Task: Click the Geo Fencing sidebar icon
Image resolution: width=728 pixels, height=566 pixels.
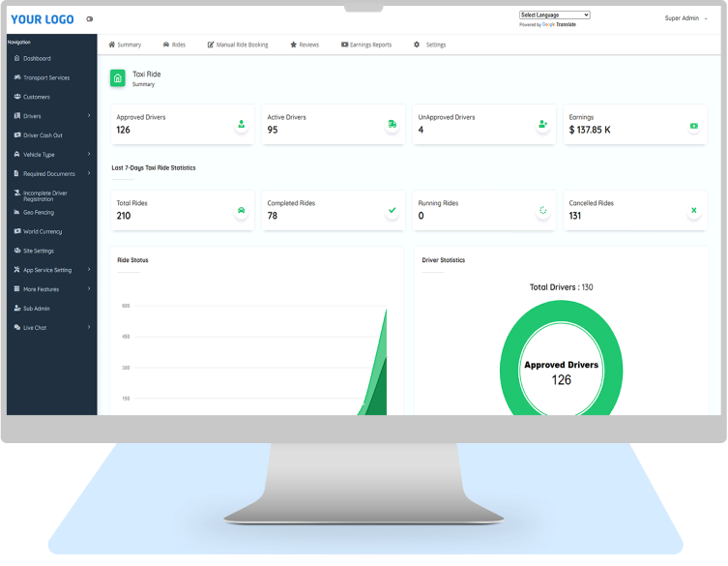Action: [x=17, y=212]
